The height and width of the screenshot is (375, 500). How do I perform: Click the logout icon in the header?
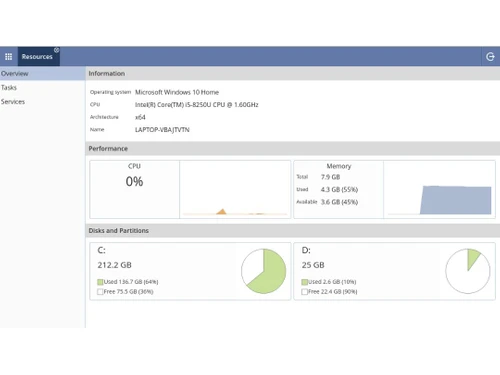[490, 57]
